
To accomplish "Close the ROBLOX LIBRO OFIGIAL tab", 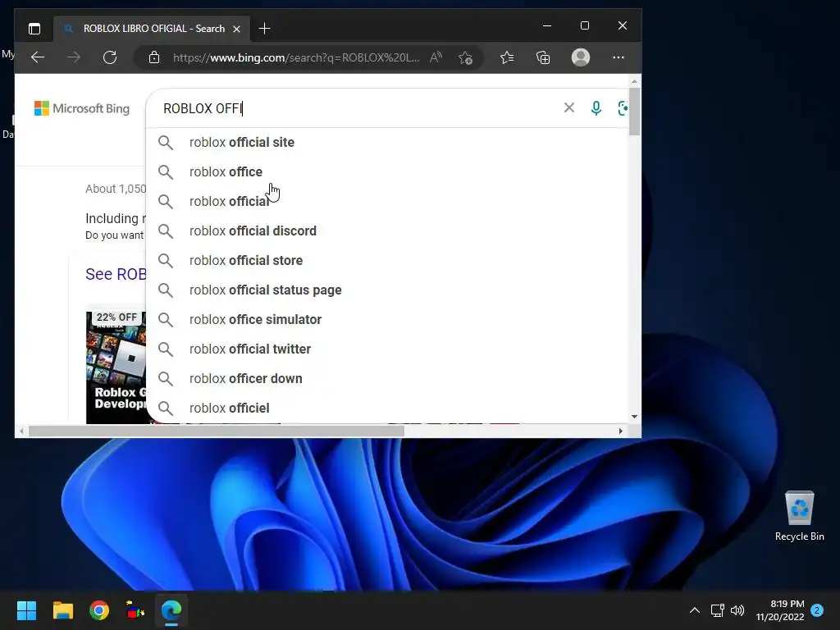I will (x=236, y=29).
